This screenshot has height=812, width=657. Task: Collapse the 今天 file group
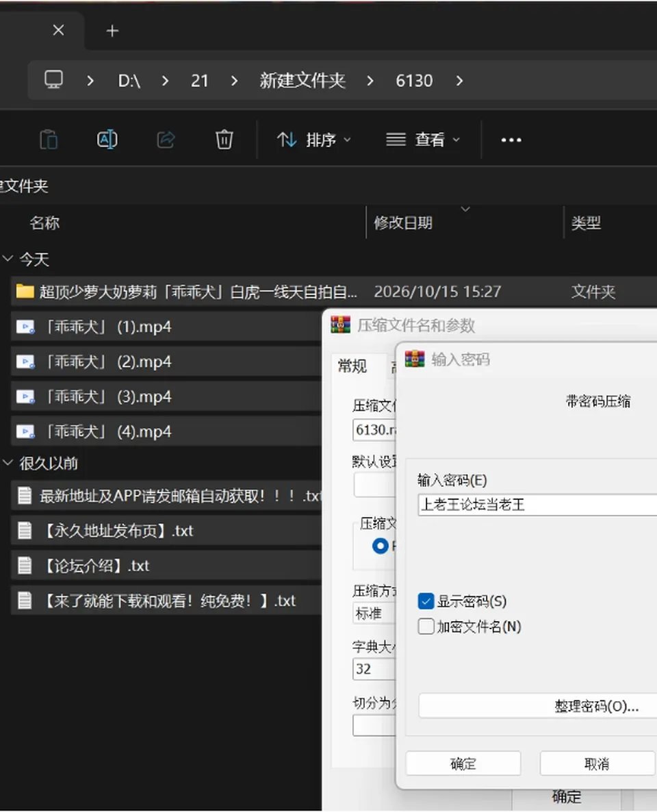[8, 258]
